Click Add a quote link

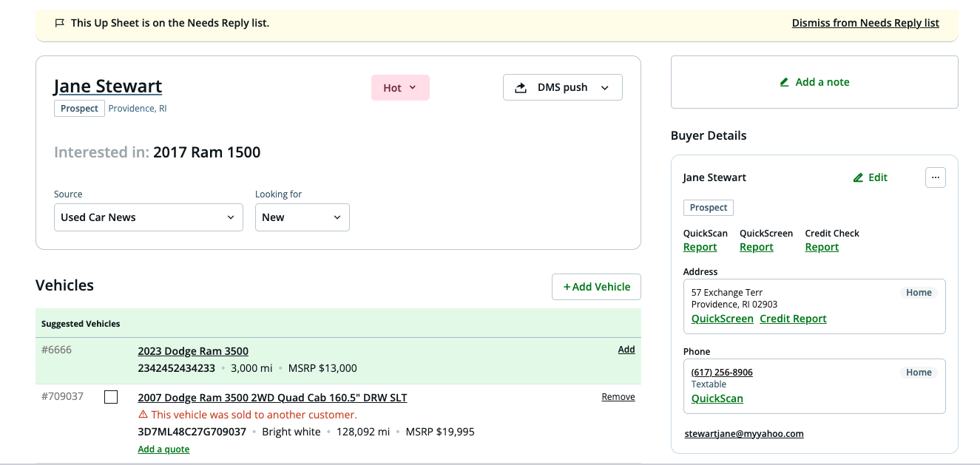(x=163, y=449)
